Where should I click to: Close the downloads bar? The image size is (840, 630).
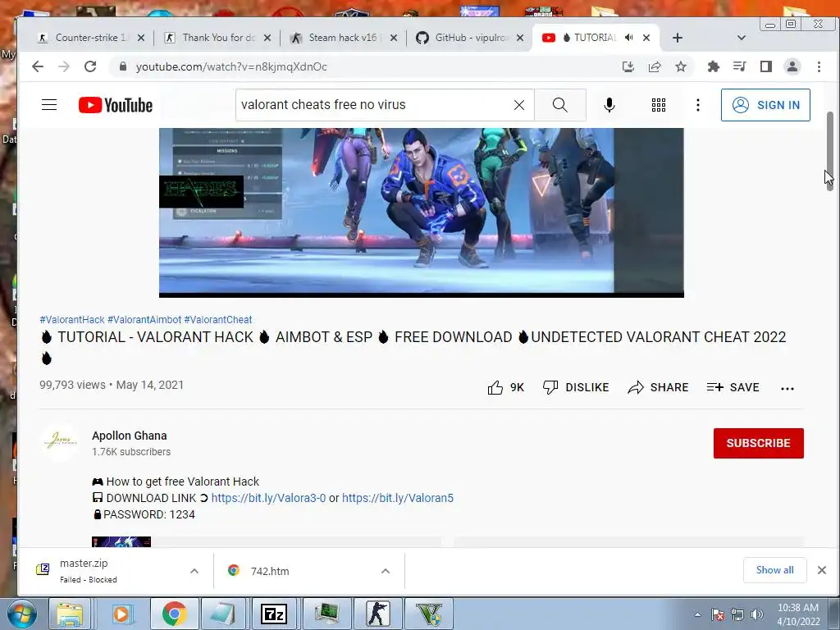[822, 570]
